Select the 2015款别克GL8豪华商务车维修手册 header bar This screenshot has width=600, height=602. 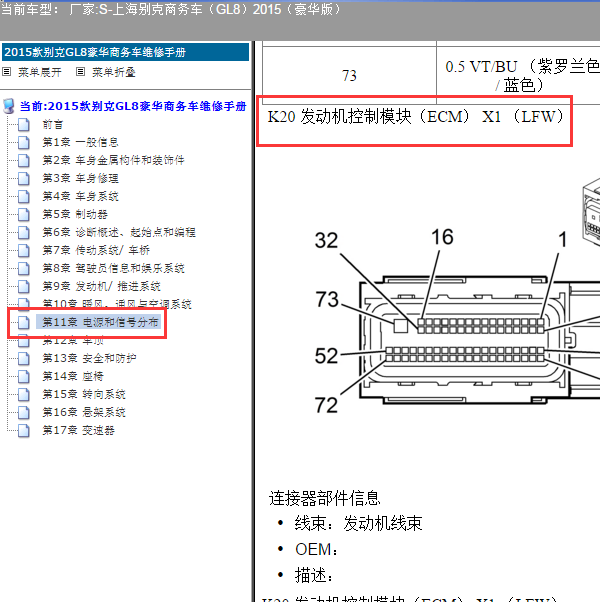point(125,52)
